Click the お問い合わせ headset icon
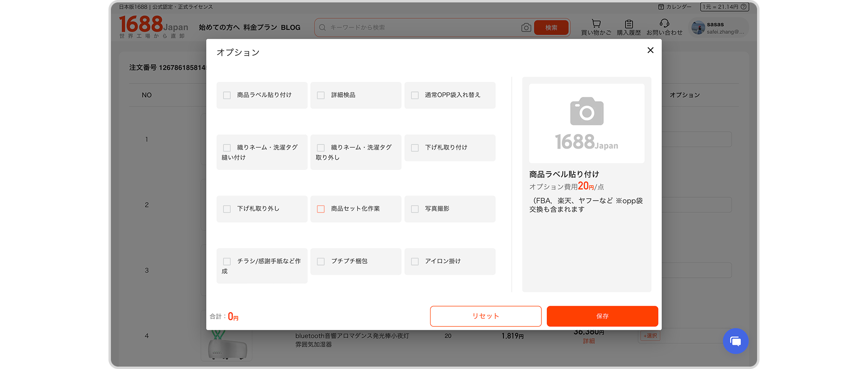 (x=664, y=23)
